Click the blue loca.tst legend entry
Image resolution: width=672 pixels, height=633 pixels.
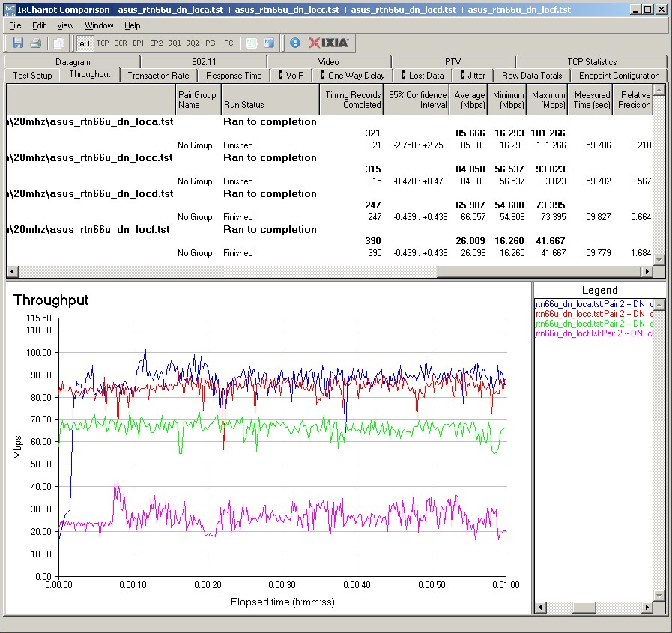tap(594, 304)
